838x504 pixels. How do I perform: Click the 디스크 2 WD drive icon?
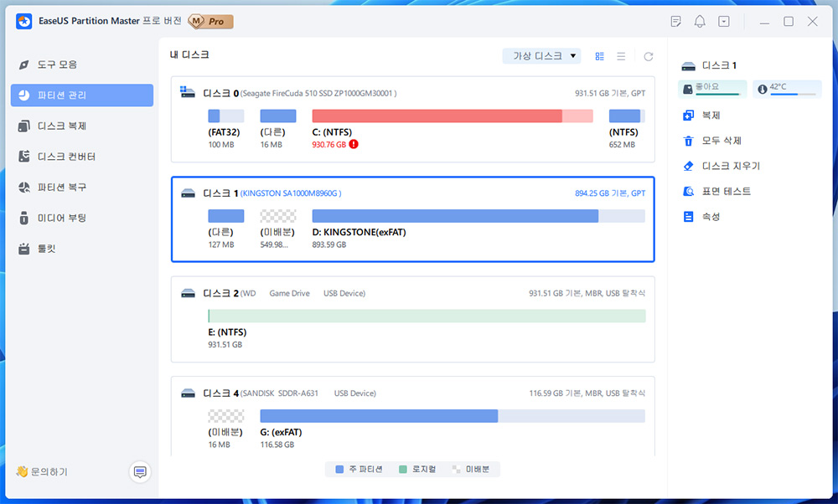pyautogui.click(x=188, y=292)
